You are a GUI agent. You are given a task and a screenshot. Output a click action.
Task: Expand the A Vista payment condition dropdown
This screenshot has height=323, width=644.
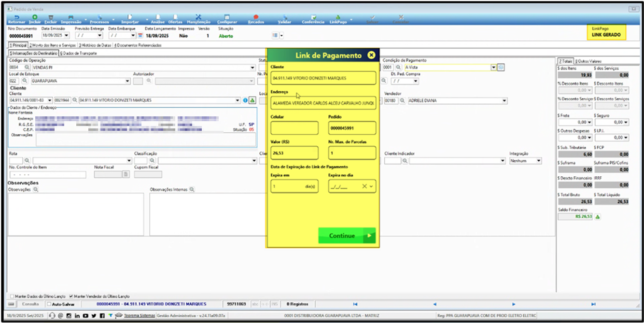point(493,68)
